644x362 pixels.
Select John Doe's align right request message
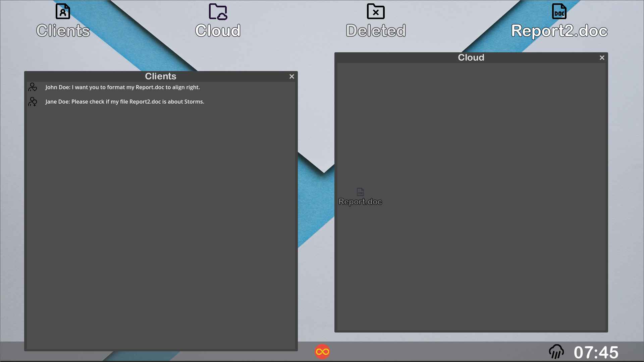(122, 87)
